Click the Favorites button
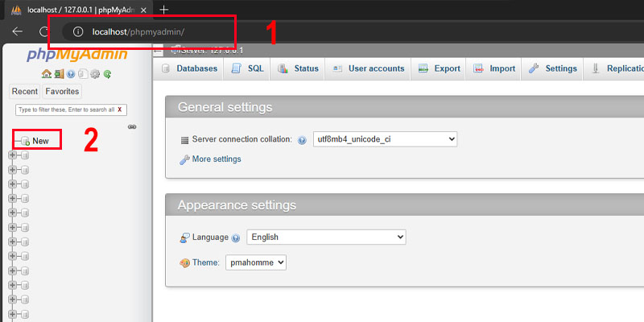This screenshot has width=644, height=322. 62,91
